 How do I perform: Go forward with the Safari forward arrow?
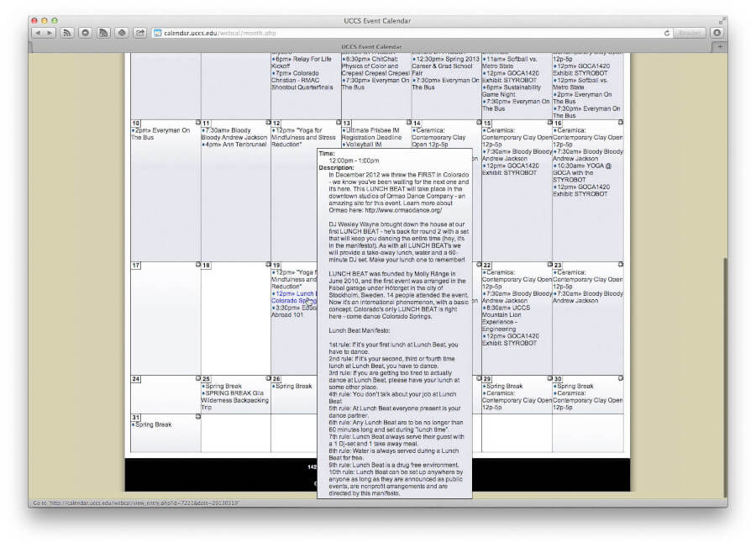50,34
